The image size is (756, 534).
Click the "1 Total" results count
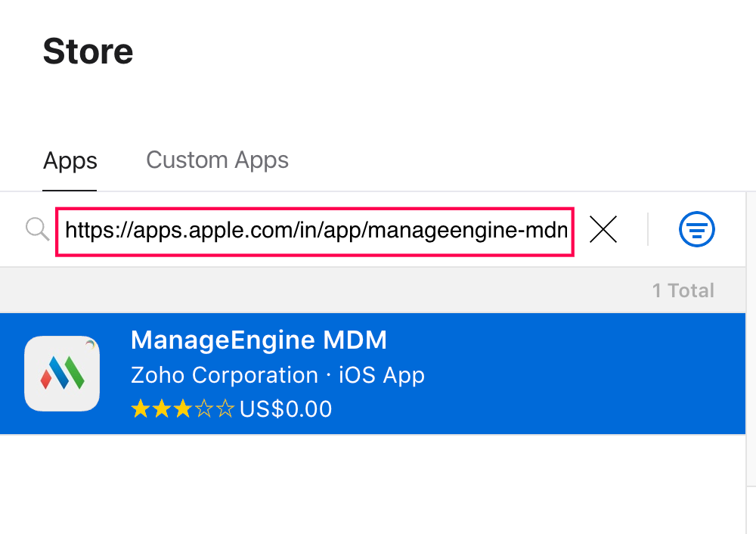click(x=683, y=290)
